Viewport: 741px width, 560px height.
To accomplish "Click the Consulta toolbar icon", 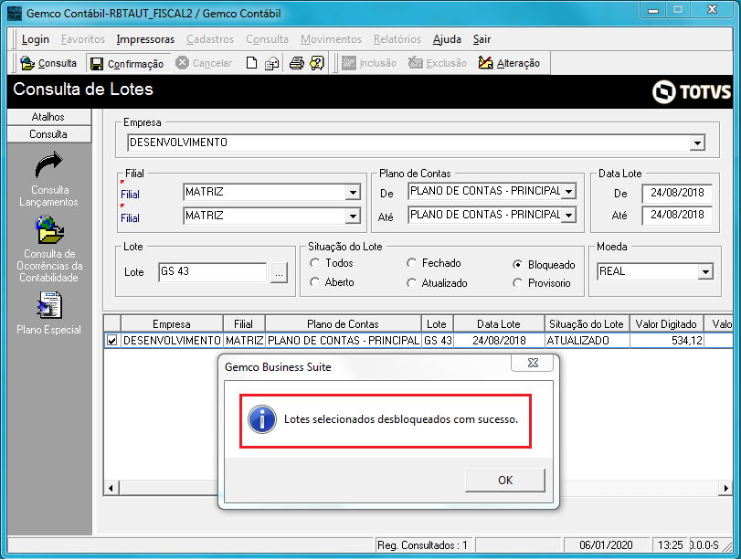I will tap(27, 63).
